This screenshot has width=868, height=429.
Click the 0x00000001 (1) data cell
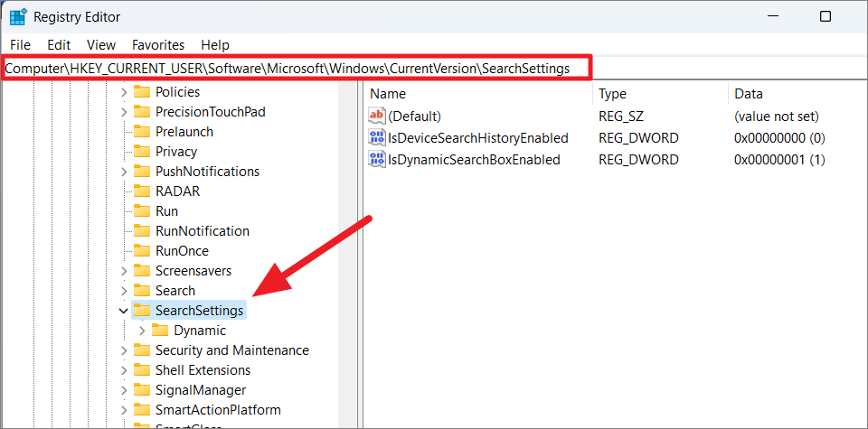click(x=780, y=161)
